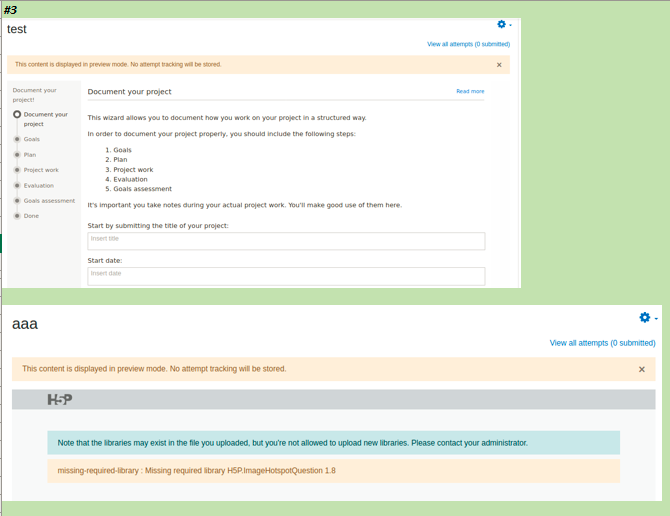This screenshot has height=516, width=670.
Task: Open the gear settings menu for aaa activity
Action: pos(644,317)
